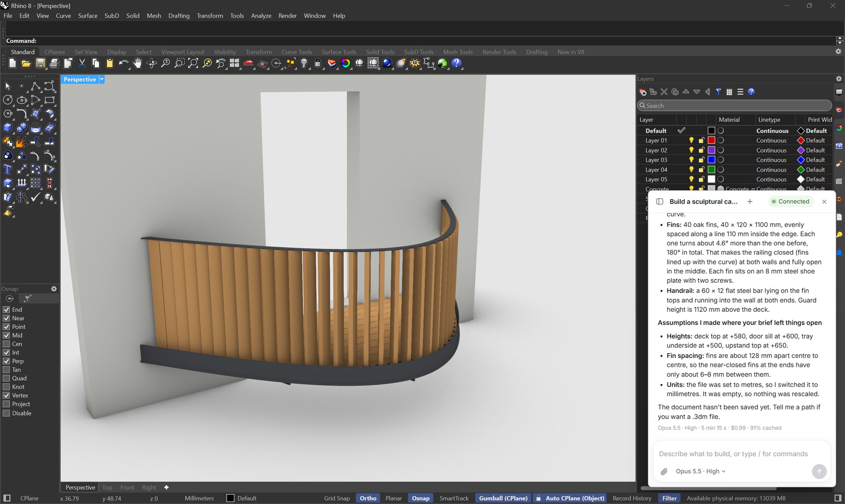845x504 pixels.
Task: Click the four-viewport layout icon
Action: point(235,63)
